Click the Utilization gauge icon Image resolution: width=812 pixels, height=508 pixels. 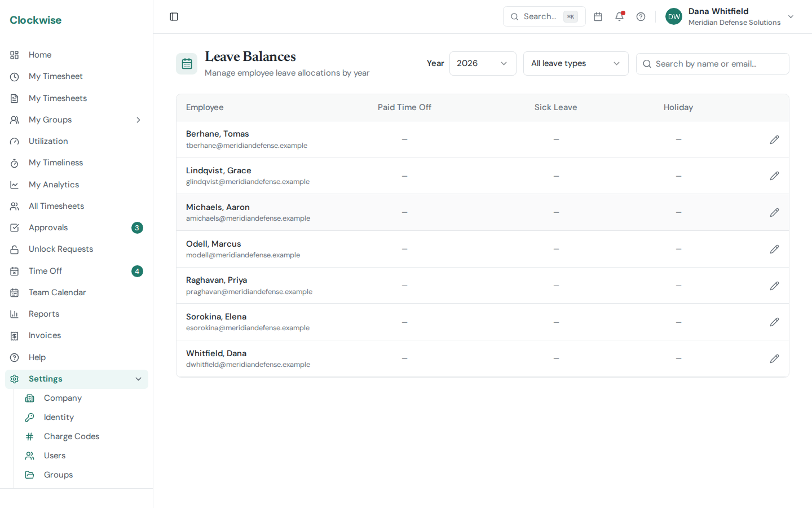pyautogui.click(x=15, y=141)
